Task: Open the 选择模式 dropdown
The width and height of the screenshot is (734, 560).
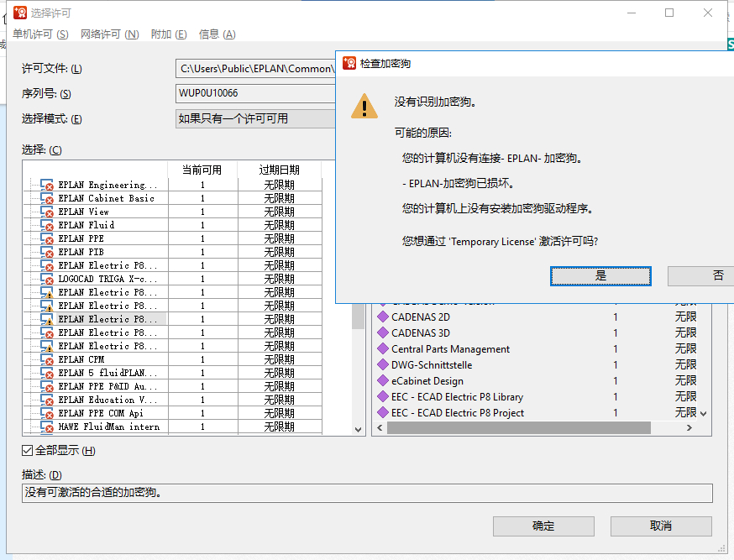Action: click(x=255, y=119)
